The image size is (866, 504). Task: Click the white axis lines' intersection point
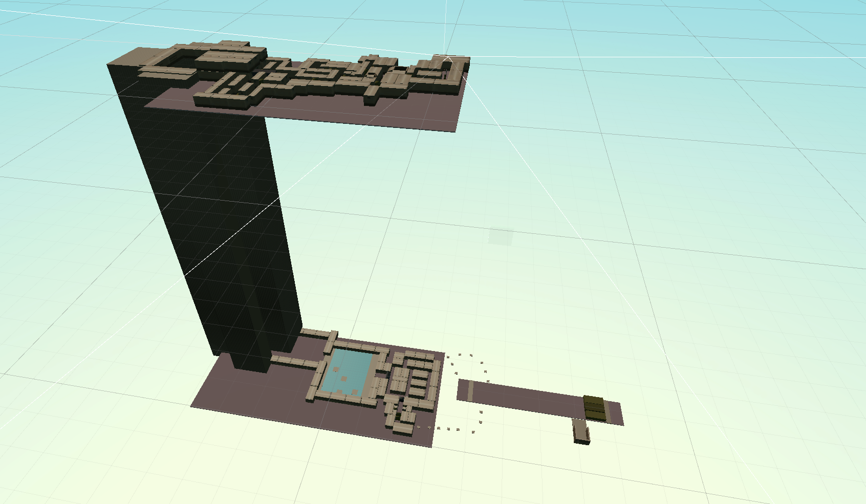(446, 57)
